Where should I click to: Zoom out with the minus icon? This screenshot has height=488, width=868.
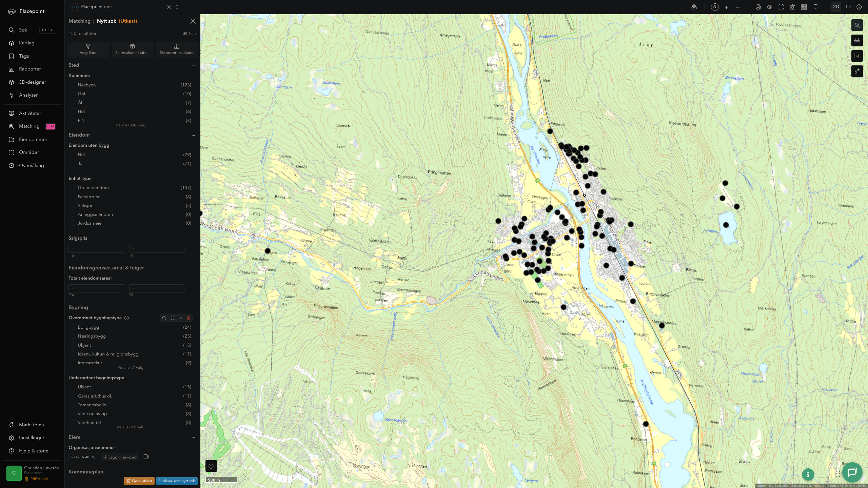coord(738,7)
